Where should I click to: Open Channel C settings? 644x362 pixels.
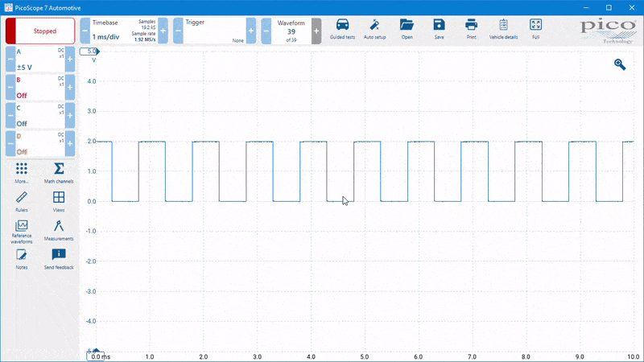click(40, 115)
